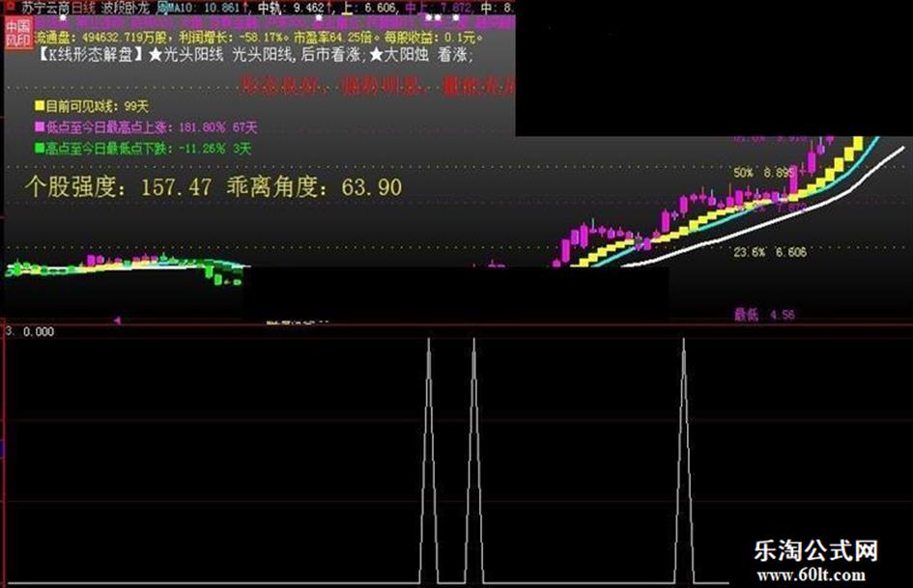The image size is (913, 588).
Task: Click the red 中国凤印 logo badge
Action: 18,33
